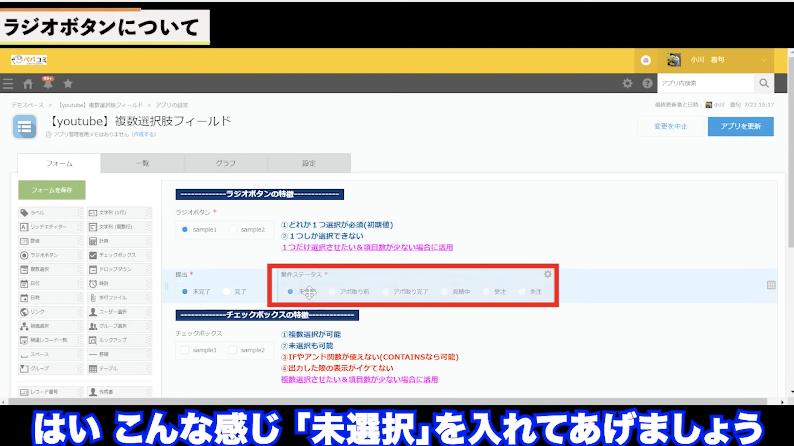Click the help question mark icon
The height and width of the screenshot is (446, 794).
(x=647, y=83)
